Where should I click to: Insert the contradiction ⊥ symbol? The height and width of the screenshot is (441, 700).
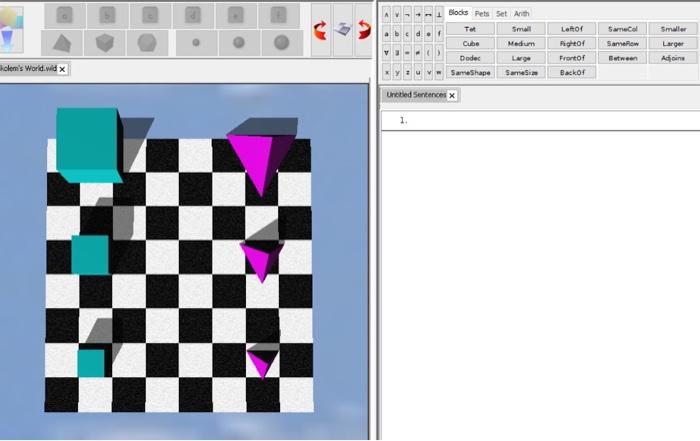[439, 15]
